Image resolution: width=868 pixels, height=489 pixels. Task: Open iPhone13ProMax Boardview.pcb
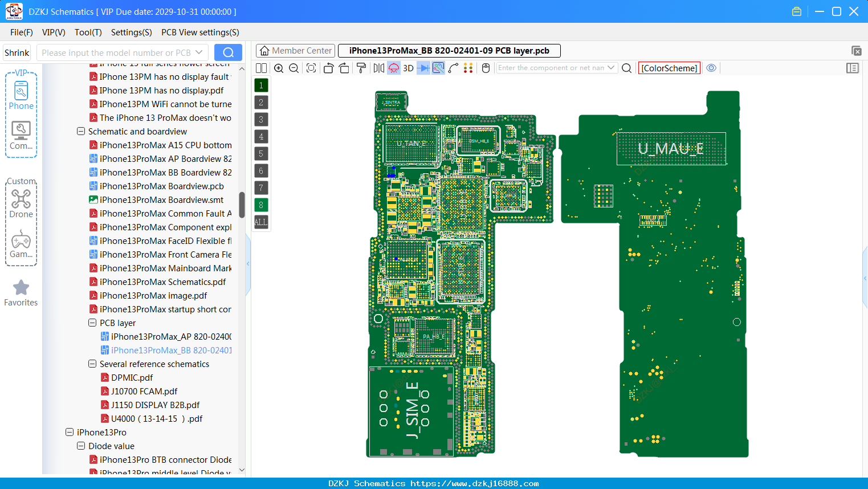[x=161, y=186]
